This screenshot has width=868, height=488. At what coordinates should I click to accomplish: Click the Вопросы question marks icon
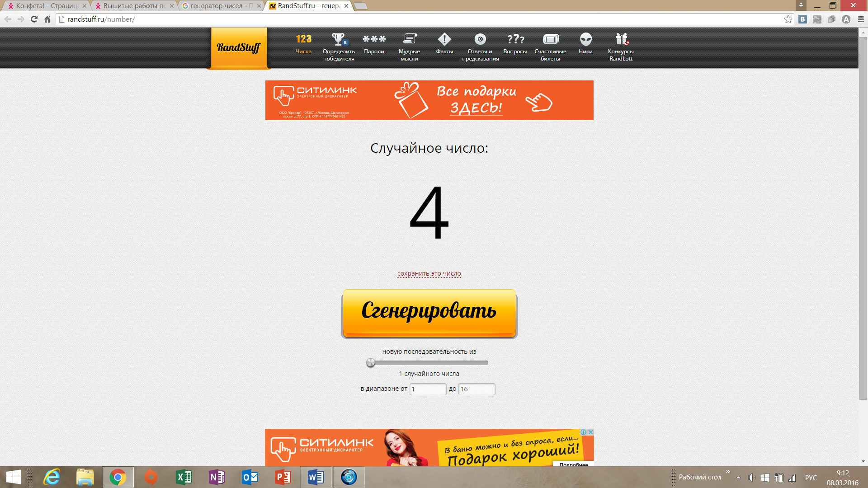(515, 40)
